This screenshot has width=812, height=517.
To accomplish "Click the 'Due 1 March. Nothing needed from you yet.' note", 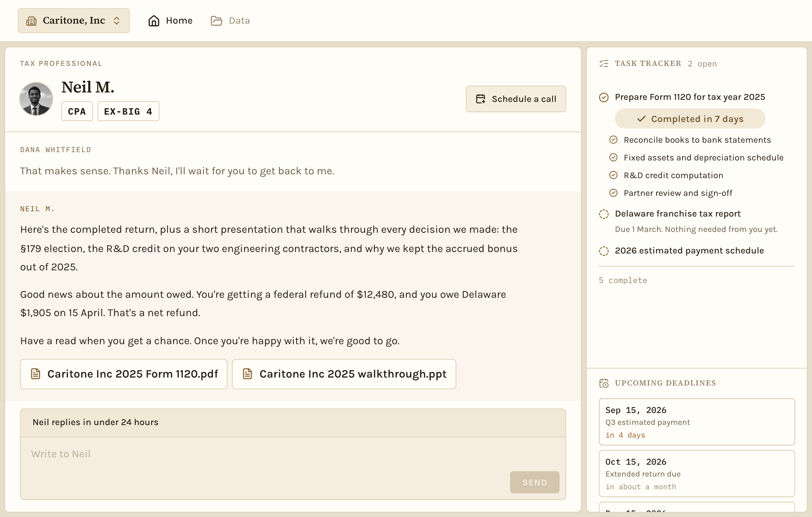I will (x=696, y=230).
